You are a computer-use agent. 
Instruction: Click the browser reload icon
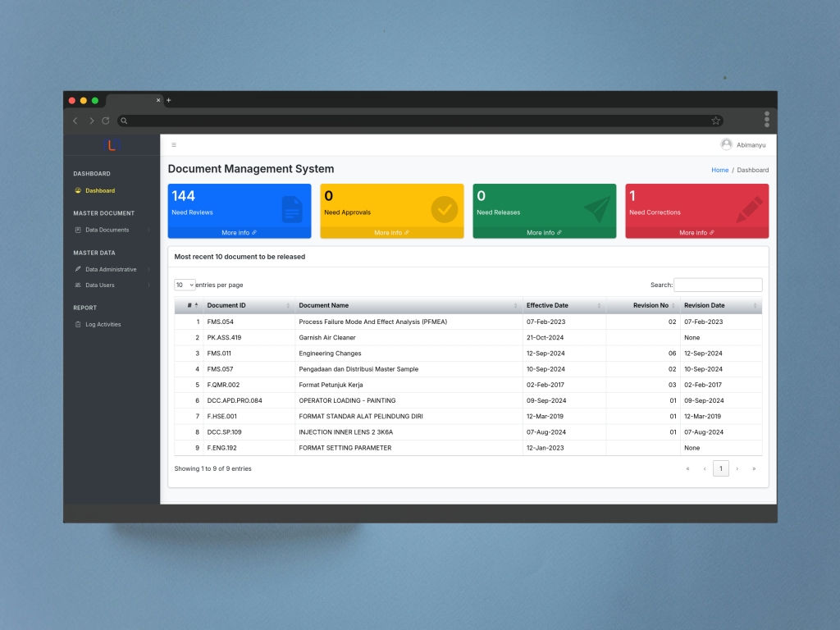[106, 121]
